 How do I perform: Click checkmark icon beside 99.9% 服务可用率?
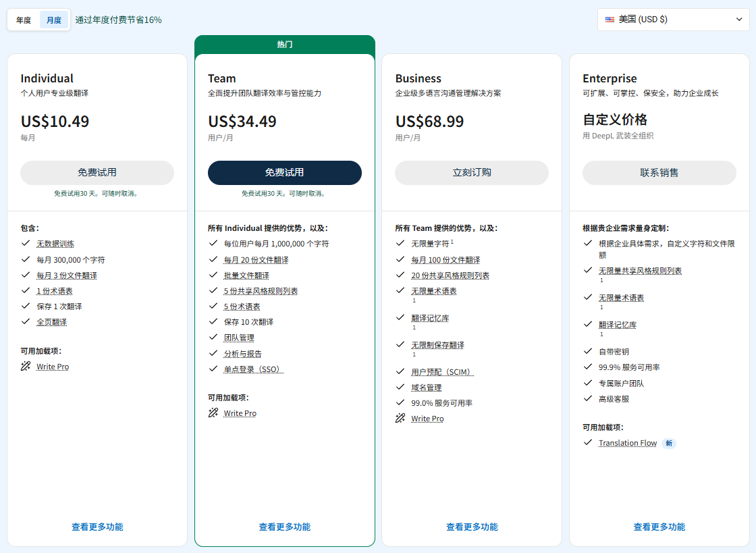(x=588, y=367)
